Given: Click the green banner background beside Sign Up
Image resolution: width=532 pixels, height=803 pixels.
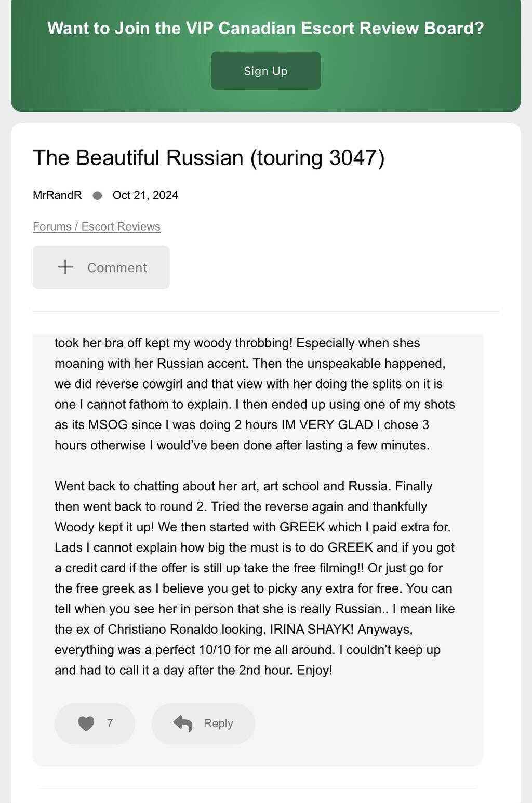Looking at the screenshot, I should click(x=416, y=71).
